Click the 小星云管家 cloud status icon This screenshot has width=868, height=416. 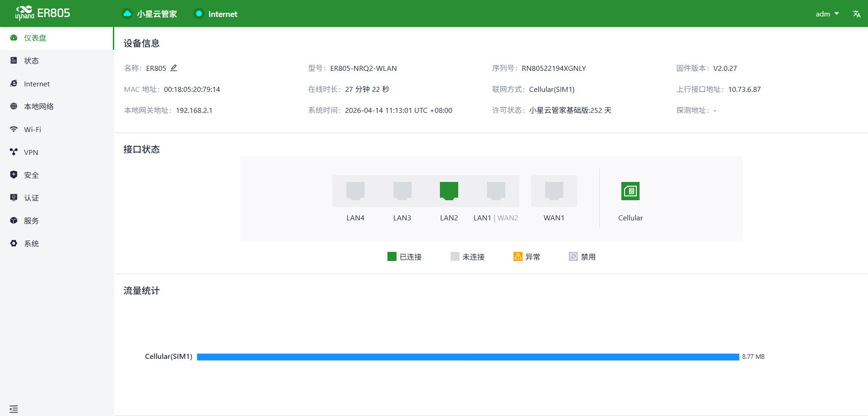coord(127,14)
